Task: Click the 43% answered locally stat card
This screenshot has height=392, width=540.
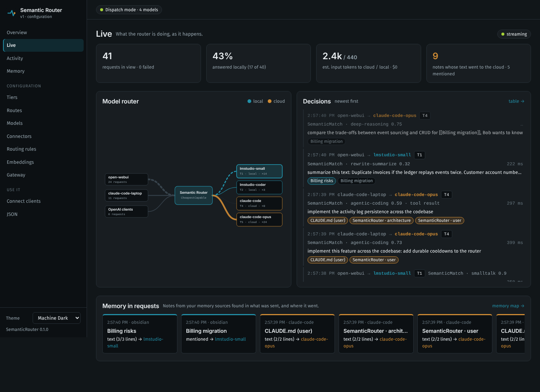Action: [258, 63]
